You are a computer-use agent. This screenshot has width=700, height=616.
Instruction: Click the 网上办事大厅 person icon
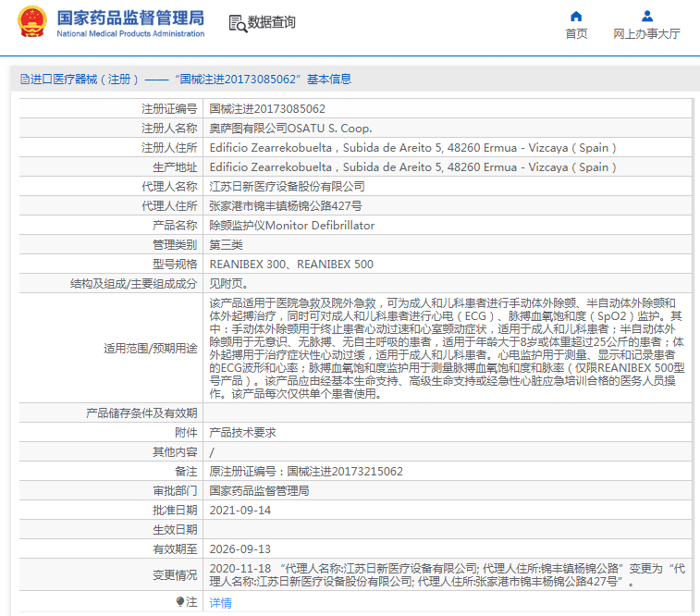(647, 16)
